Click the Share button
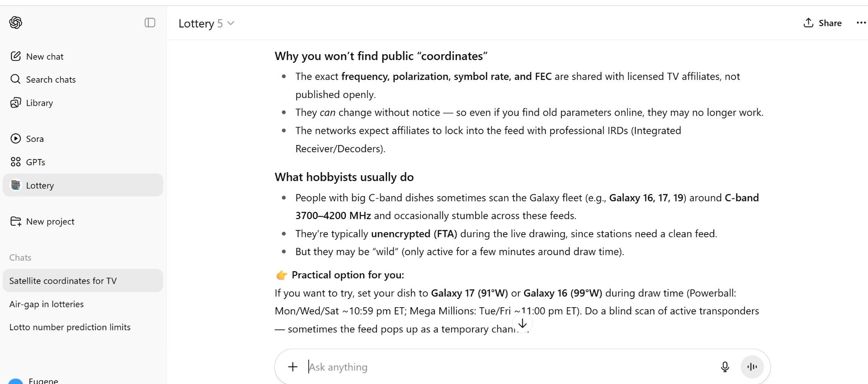Screen dimensions: 868x384 822,23
